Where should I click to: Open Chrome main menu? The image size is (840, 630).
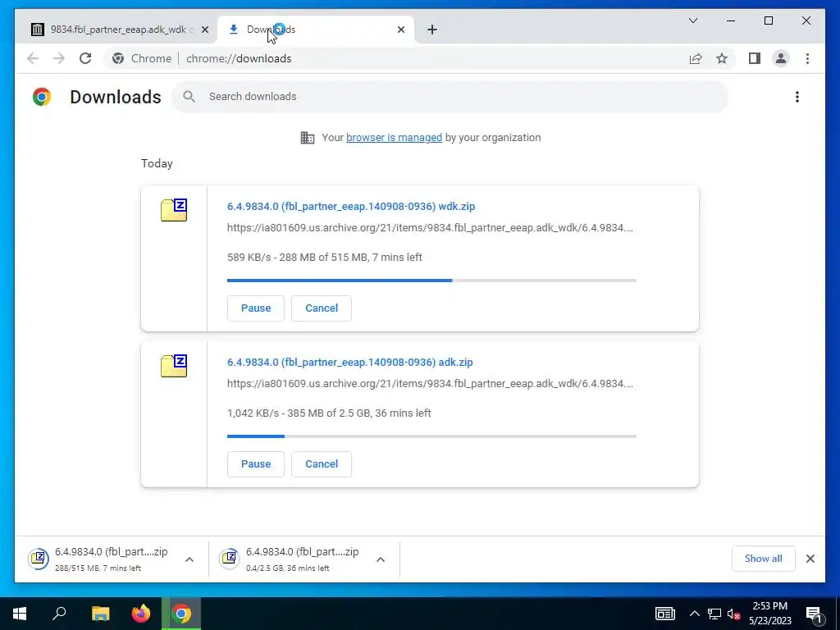(807, 58)
